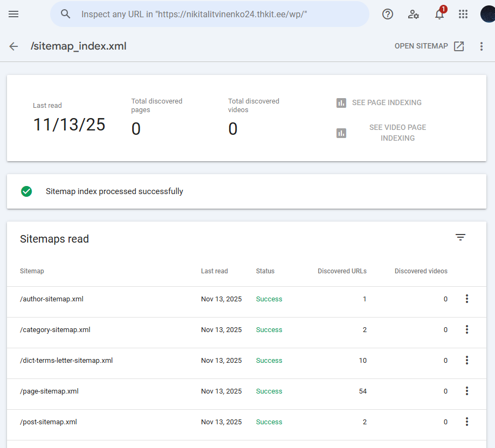The image size is (495, 448).
Task: Open the account profile avatar
Action: 487,14
